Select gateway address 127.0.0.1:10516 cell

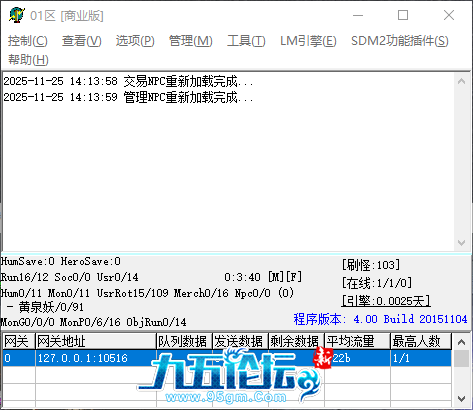point(96,358)
